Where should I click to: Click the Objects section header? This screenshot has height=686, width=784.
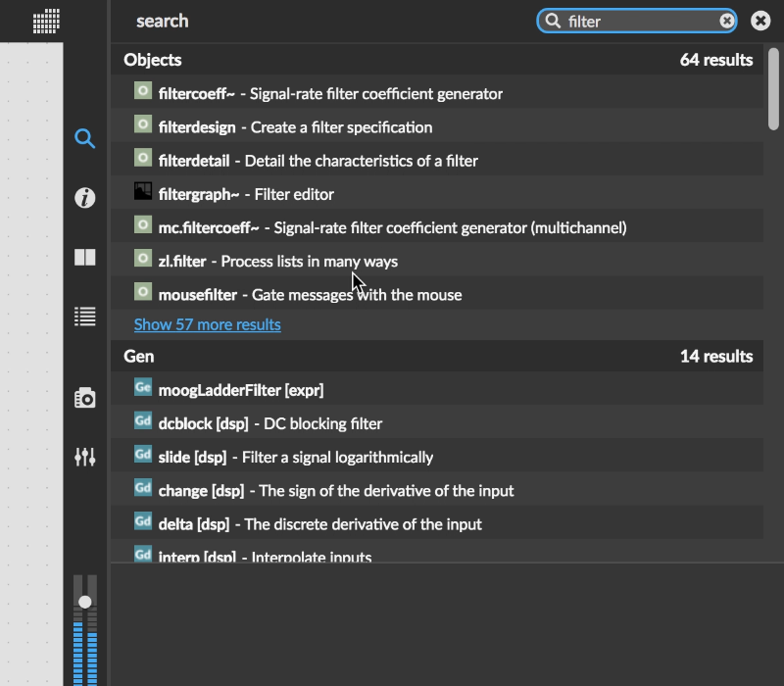153,60
